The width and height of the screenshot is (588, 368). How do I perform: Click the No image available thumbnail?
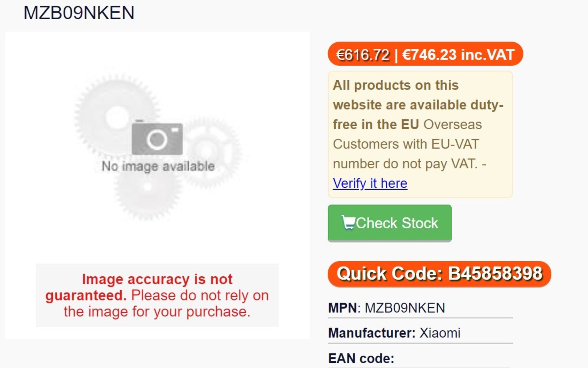(157, 147)
